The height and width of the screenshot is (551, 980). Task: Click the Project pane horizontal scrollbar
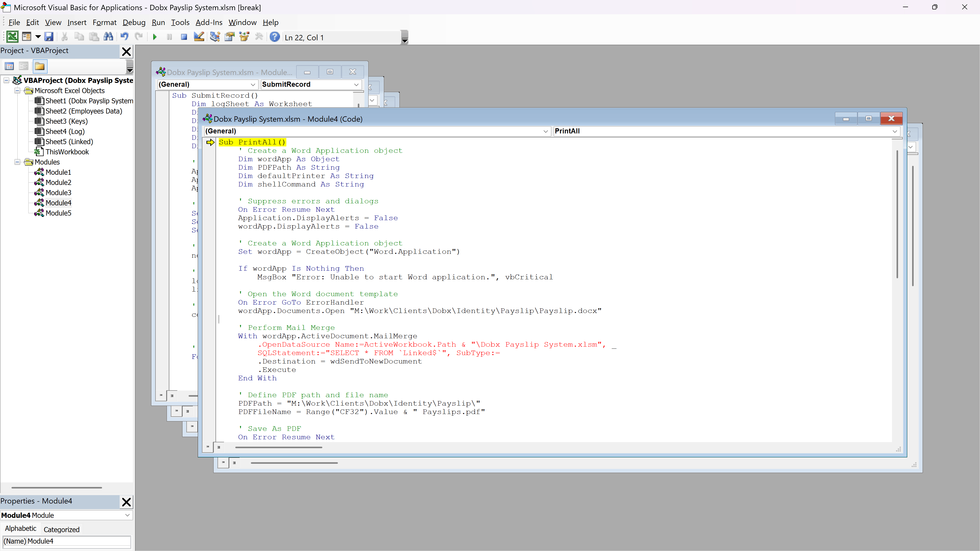point(57,487)
